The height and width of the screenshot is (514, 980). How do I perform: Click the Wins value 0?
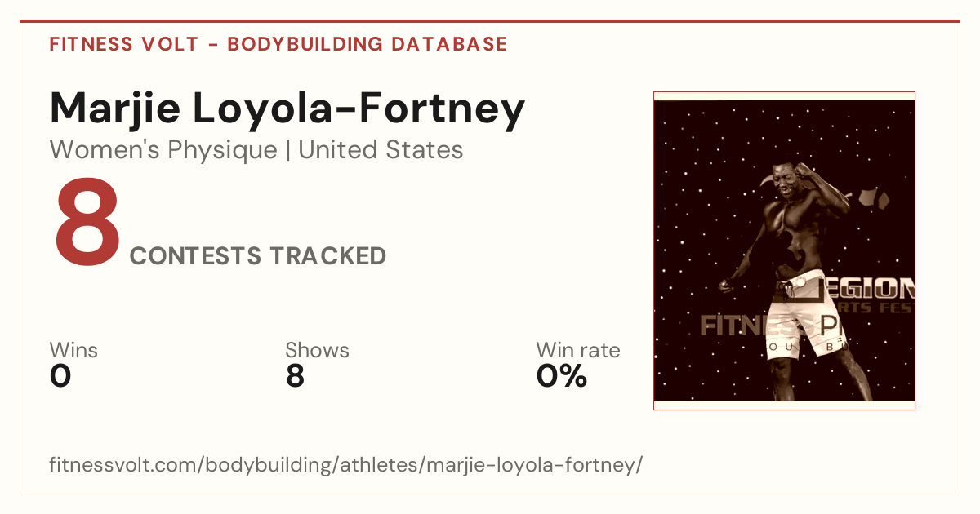60,376
